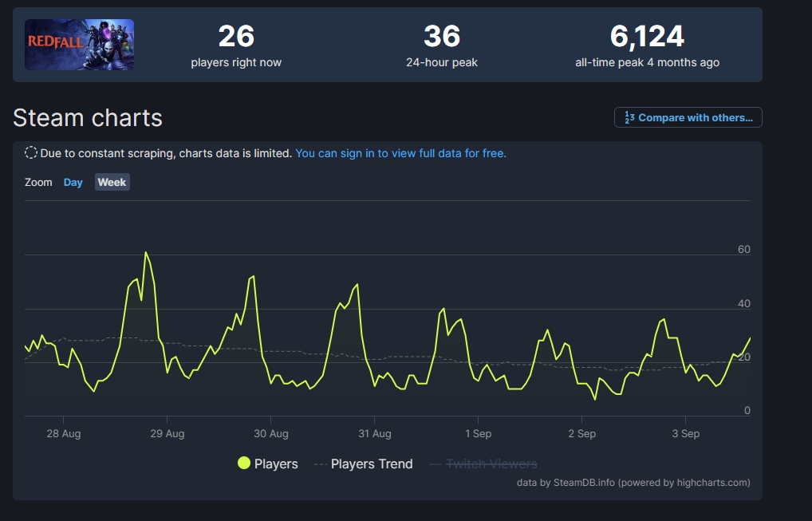The width and height of the screenshot is (812, 521).
Task: Click the 29 Aug axis label
Action: (x=168, y=433)
